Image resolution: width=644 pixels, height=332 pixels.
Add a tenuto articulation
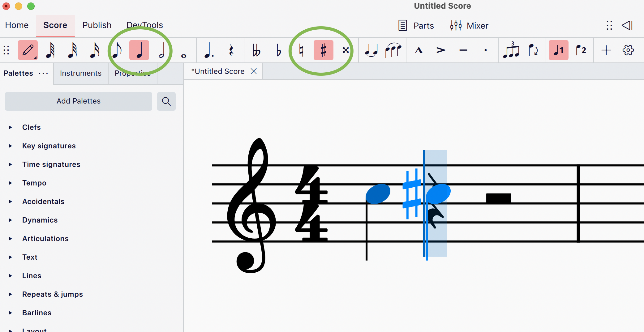[x=463, y=50]
